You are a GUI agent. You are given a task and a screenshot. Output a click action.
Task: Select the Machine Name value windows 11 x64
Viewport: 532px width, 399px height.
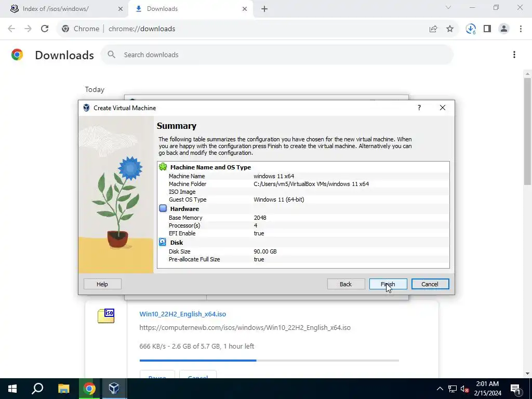pyautogui.click(x=274, y=176)
